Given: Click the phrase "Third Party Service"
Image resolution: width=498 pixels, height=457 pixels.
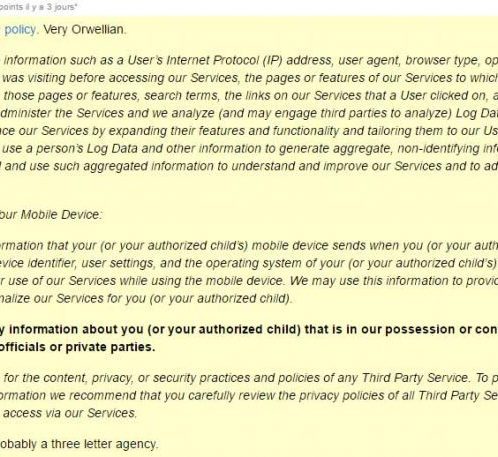Looking at the screenshot, I should [x=415, y=378].
